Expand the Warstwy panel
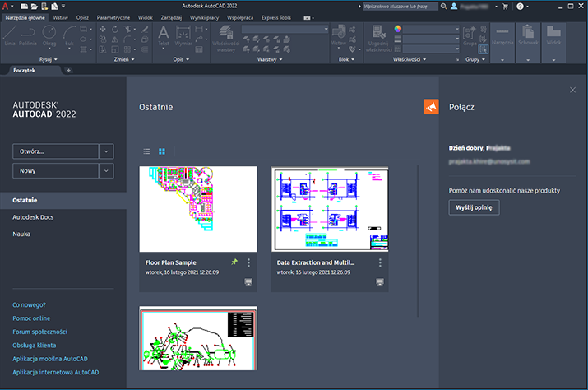The height and width of the screenshot is (390, 588). 270,59
